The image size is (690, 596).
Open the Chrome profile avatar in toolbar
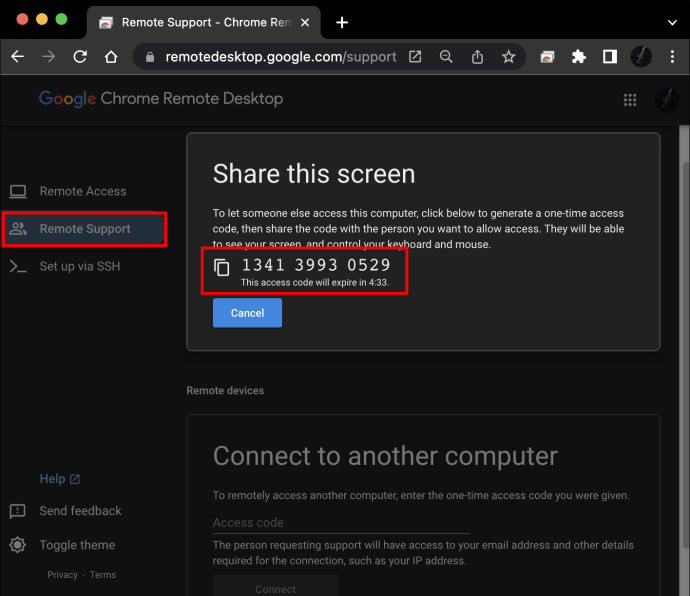coord(641,56)
